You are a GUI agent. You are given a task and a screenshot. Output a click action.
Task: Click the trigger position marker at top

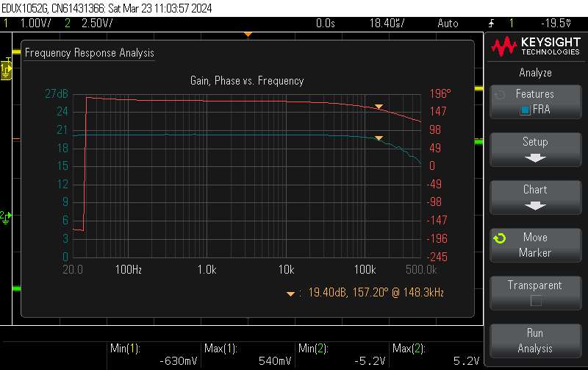248,35
